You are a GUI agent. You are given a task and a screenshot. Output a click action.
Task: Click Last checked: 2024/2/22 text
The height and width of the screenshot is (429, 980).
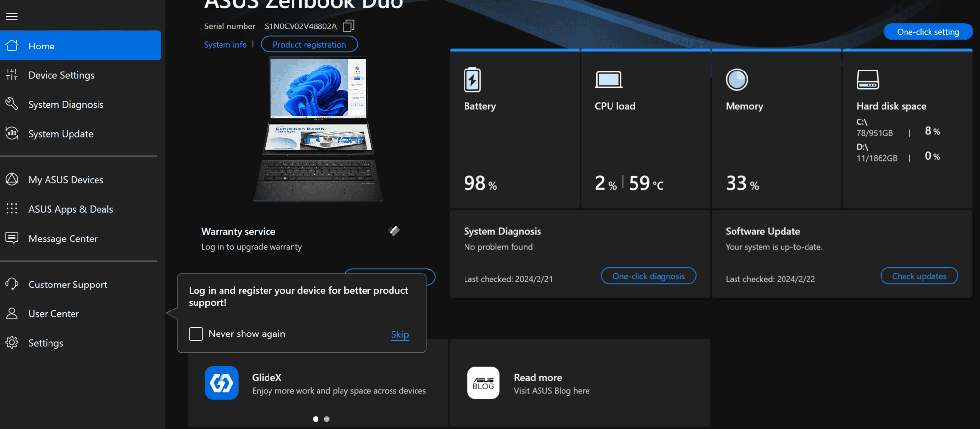[x=770, y=279]
